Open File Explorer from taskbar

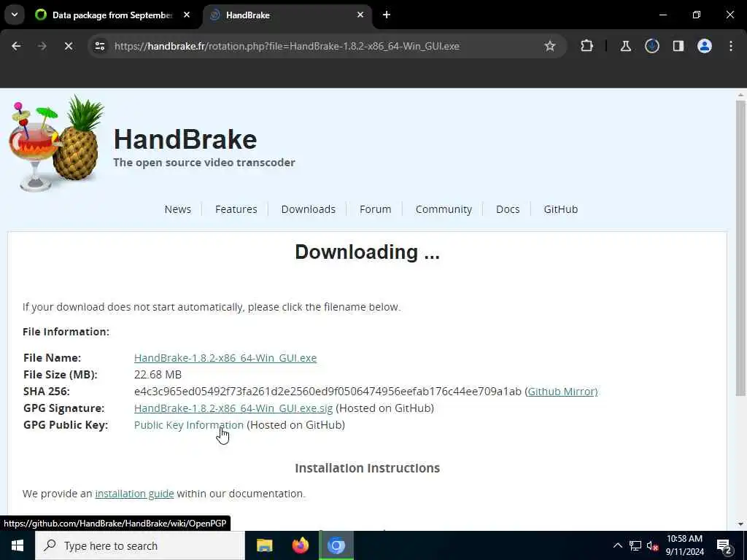(264, 545)
